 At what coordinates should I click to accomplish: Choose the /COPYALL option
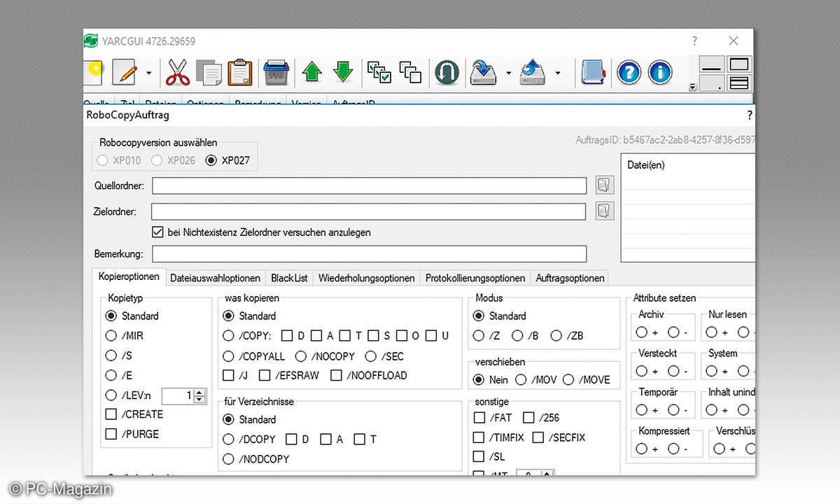click(x=228, y=356)
